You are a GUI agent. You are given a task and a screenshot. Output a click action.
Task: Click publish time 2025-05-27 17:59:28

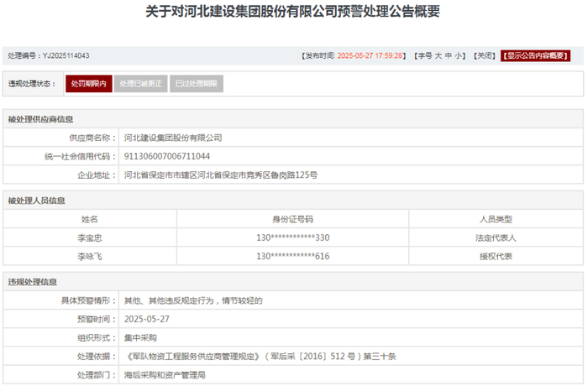[x=370, y=56]
